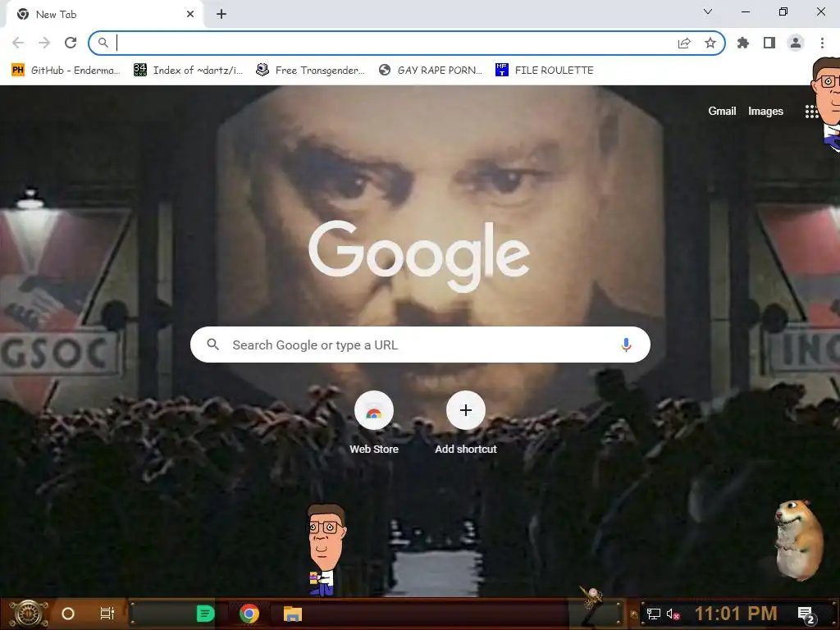Click the back navigation arrow

tap(18, 43)
